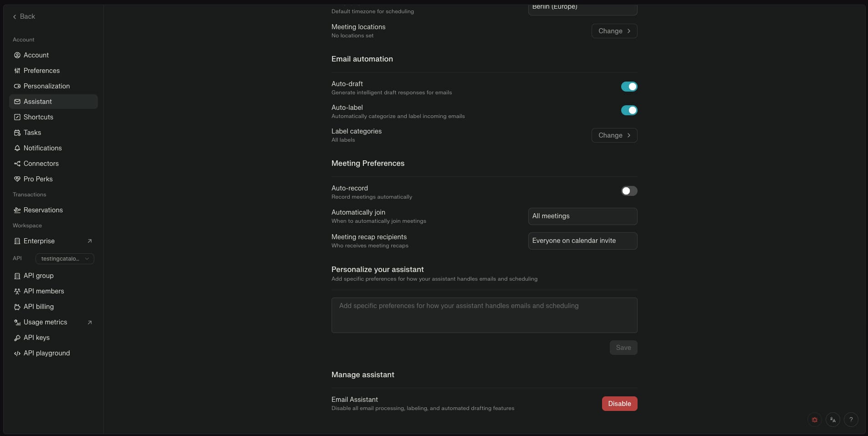This screenshot has height=436, width=868.
Task: Turn off the Auto-draft toggle
Action: click(x=629, y=87)
